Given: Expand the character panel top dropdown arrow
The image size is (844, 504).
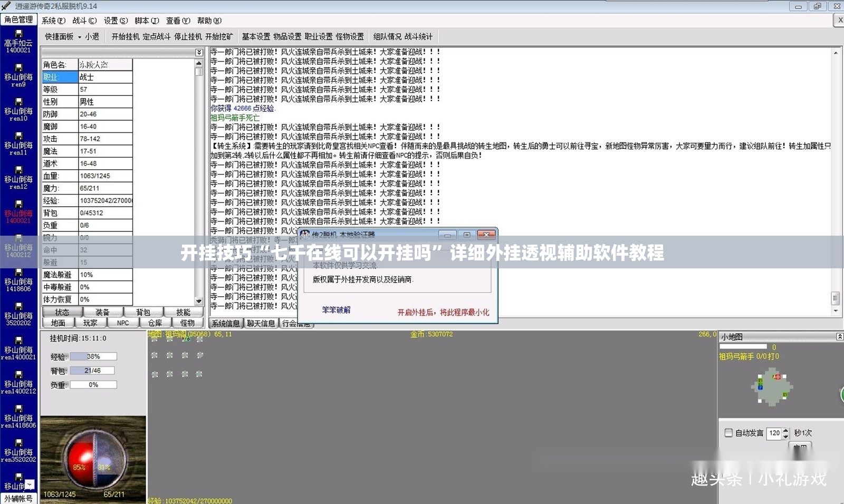Looking at the screenshot, I should [199, 52].
